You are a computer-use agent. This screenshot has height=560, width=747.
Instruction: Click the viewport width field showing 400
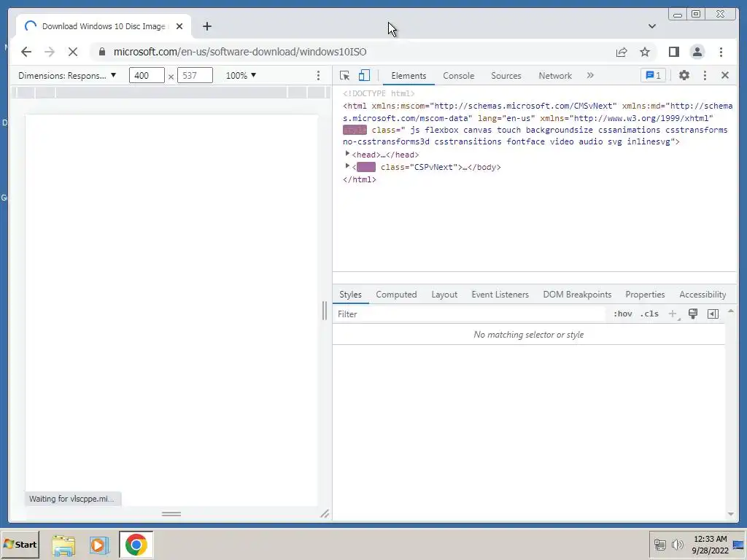point(147,75)
